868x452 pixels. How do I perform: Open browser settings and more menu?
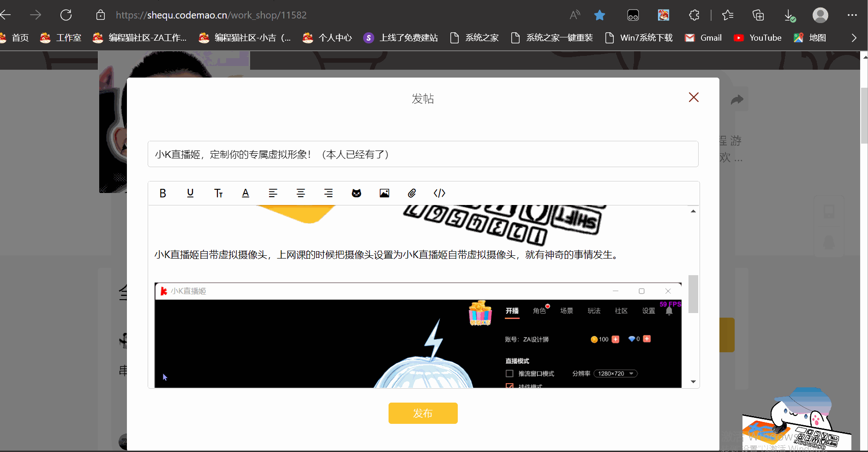click(852, 15)
